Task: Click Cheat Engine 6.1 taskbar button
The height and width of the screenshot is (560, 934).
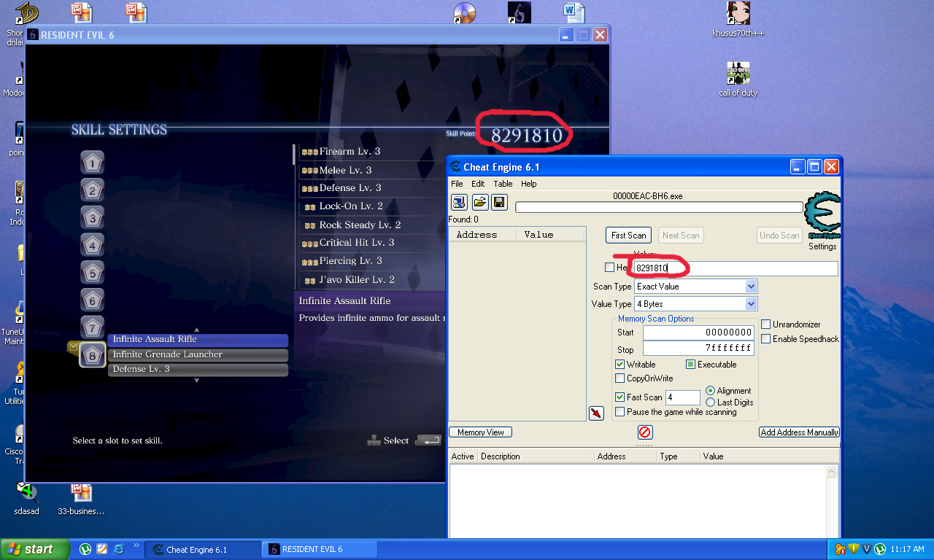Action: [x=203, y=549]
